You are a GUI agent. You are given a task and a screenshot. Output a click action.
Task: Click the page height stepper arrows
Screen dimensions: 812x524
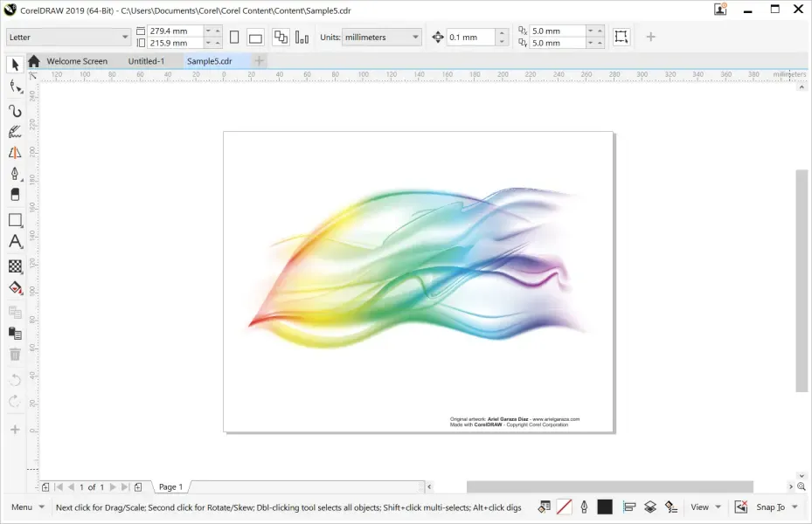coord(213,43)
